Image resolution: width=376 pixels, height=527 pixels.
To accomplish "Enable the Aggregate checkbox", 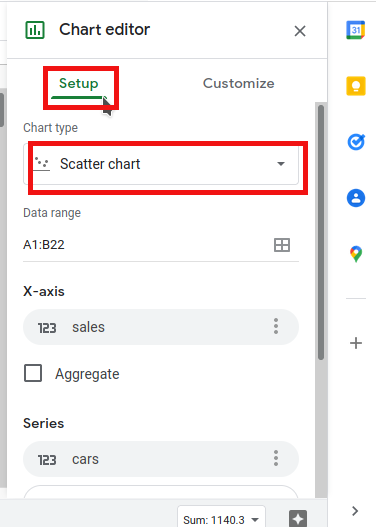I will 33,373.
